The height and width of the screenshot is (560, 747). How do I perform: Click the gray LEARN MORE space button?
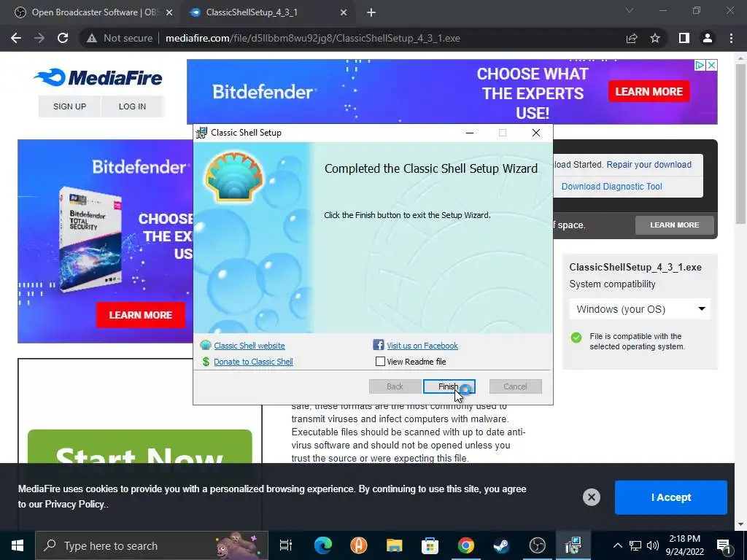click(675, 225)
